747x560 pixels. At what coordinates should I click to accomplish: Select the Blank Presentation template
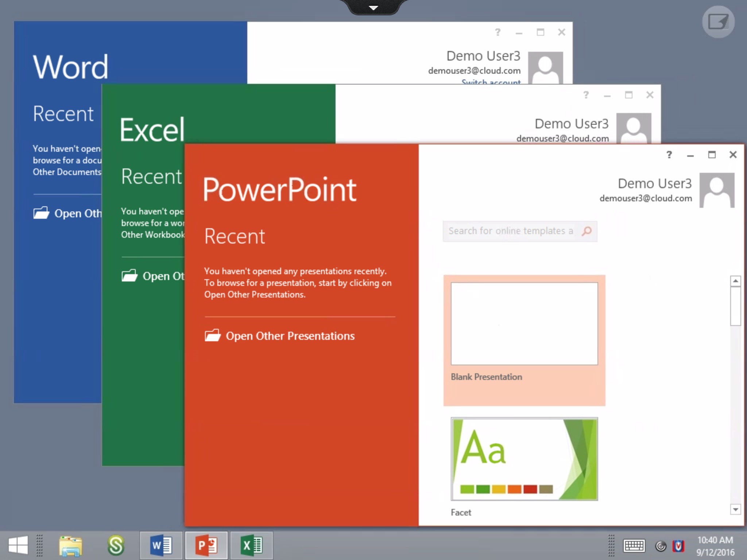(x=524, y=324)
